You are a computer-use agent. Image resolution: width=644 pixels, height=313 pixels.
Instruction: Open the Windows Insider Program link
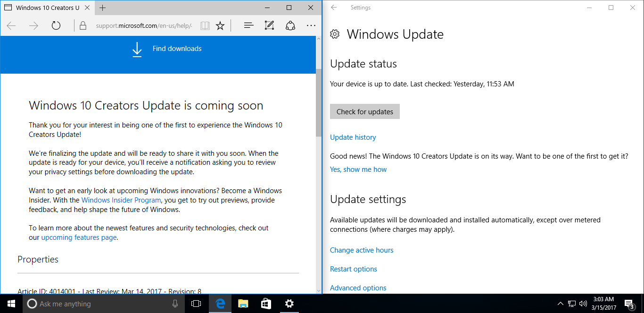point(121,200)
